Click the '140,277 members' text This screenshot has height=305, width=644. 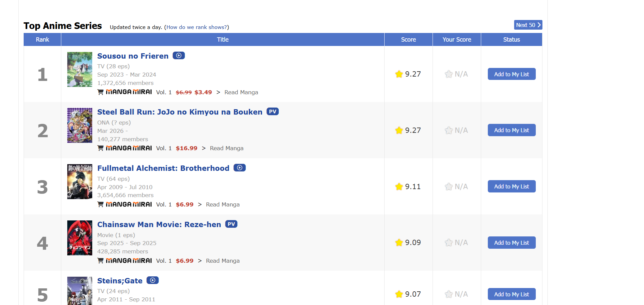coord(123,139)
